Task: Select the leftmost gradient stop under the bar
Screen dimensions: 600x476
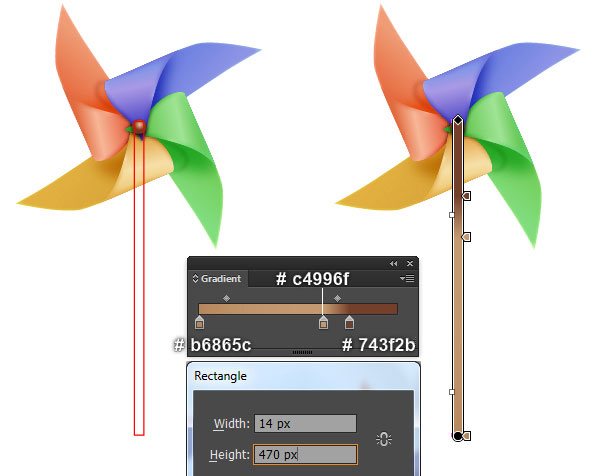Action: coord(199,323)
